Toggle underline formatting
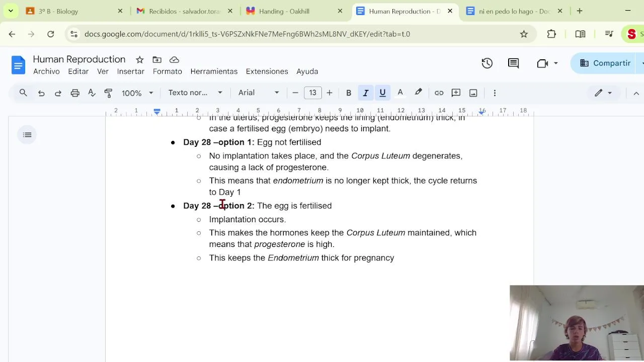 (382, 93)
